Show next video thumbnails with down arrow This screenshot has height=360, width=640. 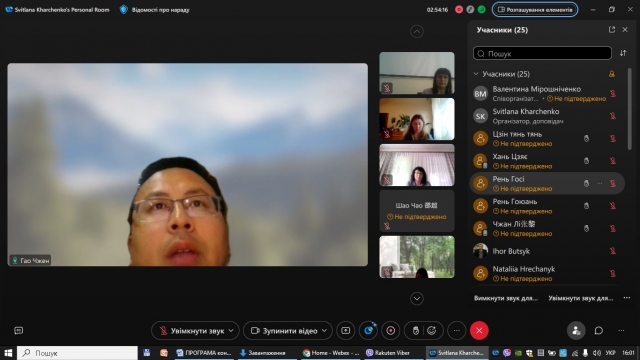[x=417, y=298]
